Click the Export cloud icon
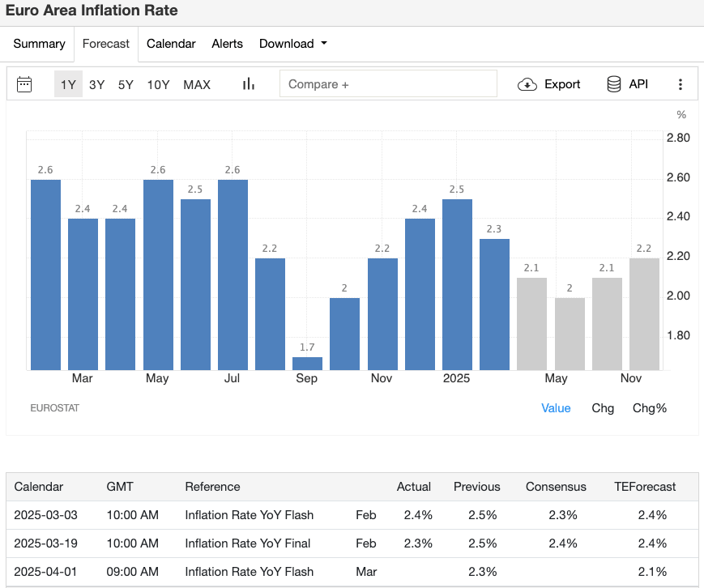The height and width of the screenshot is (588, 704). (x=527, y=83)
